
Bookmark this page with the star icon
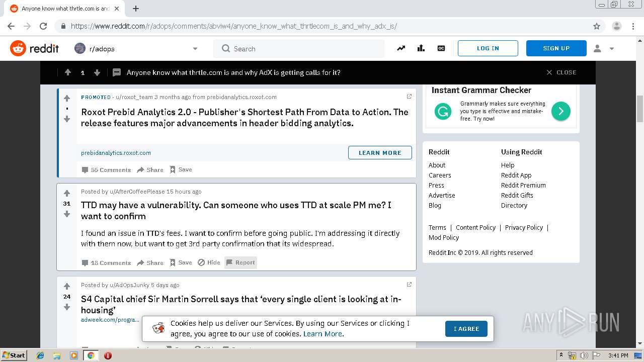(x=597, y=26)
